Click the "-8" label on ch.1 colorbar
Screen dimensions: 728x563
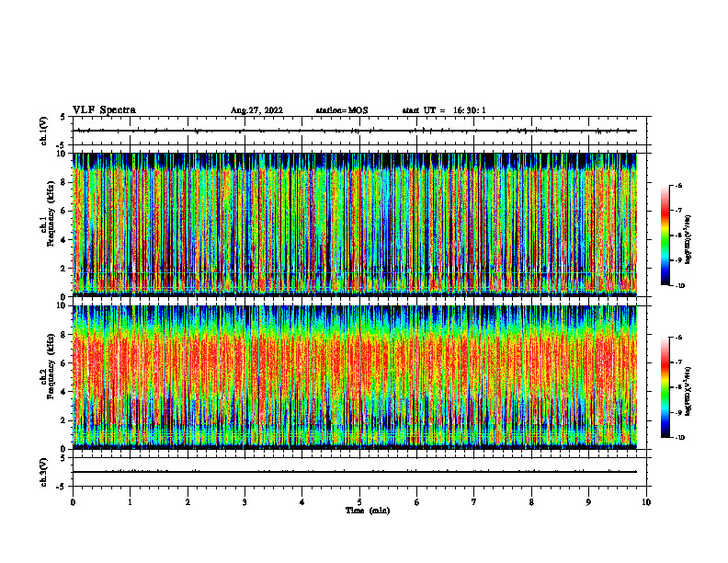(x=678, y=236)
